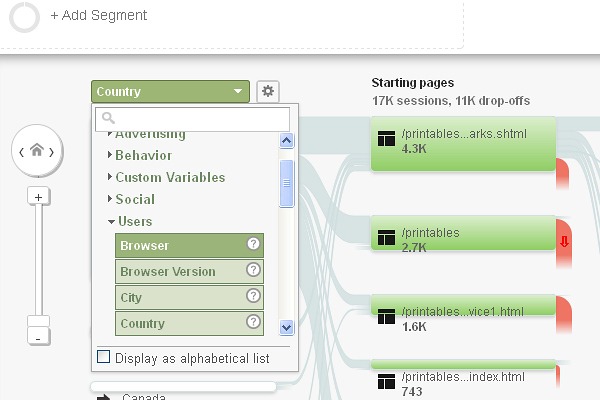Pan right with the navigation arrow
The image size is (600, 400).
(52, 152)
